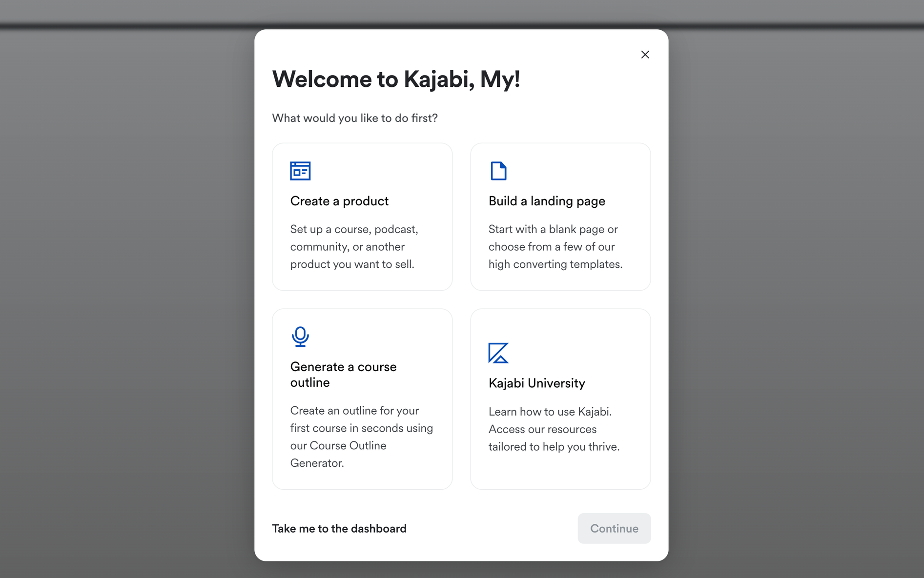
Task: Click the Continue button
Action: [614, 528]
